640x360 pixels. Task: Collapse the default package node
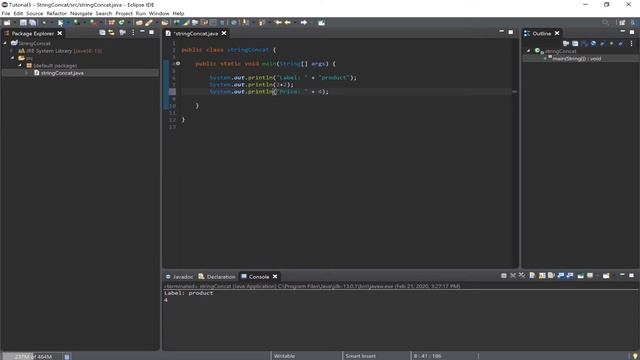coord(20,65)
